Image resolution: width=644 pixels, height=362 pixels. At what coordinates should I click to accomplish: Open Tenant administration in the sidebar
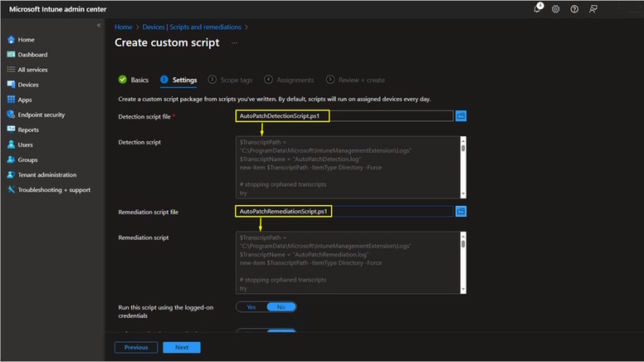[46, 174]
